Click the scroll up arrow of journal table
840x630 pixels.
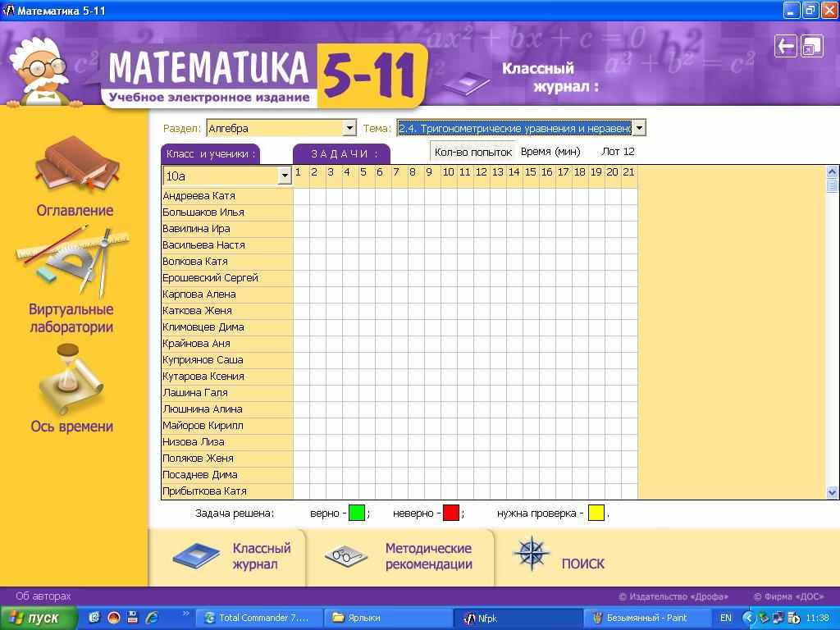click(x=832, y=172)
